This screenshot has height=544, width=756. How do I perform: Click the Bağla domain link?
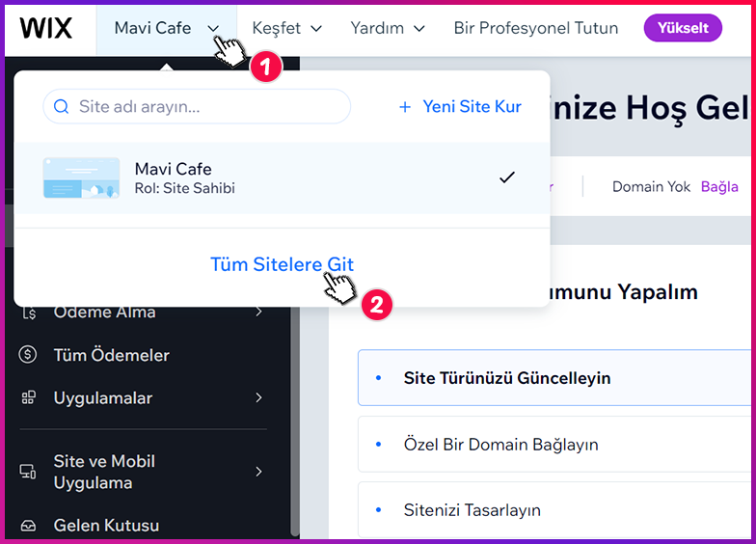tap(719, 187)
